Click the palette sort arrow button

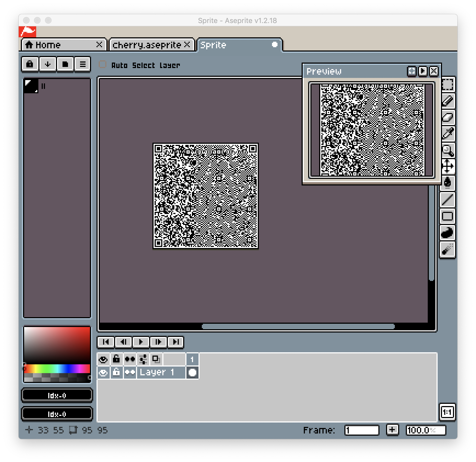tap(47, 64)
